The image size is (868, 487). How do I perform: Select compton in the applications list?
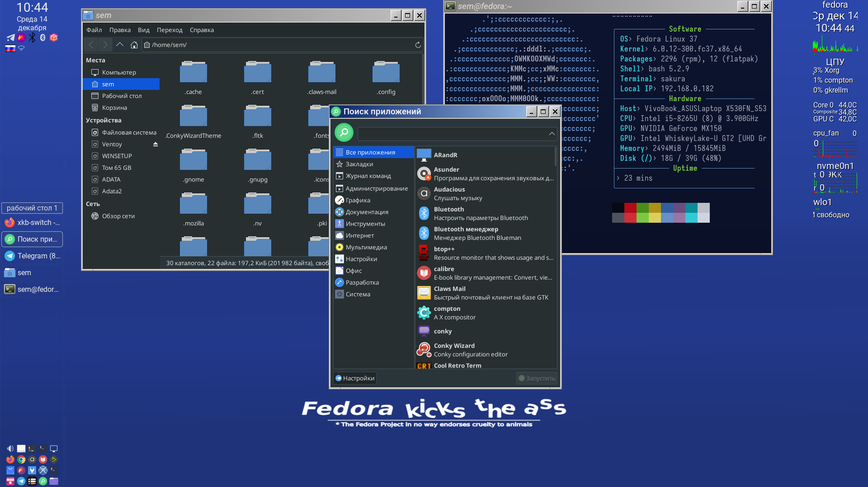click(486, 313)
